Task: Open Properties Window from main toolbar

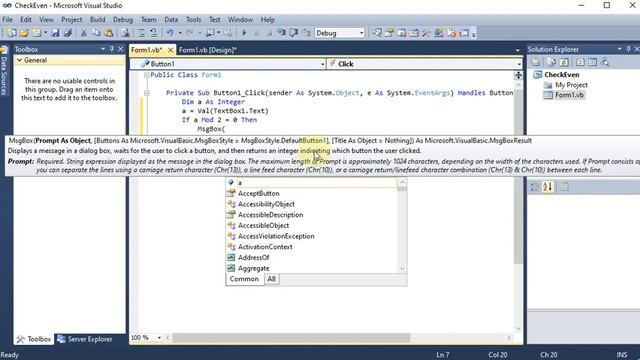Action: tap(389, 33)
